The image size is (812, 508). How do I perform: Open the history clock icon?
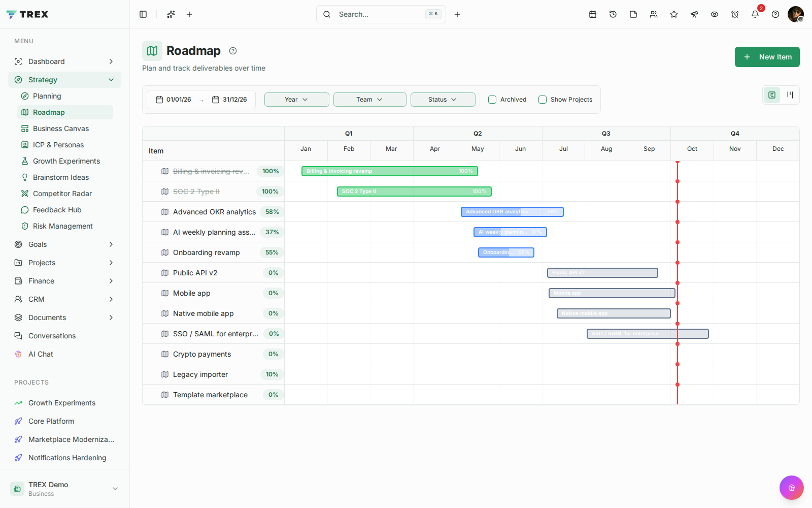point(613,14)
